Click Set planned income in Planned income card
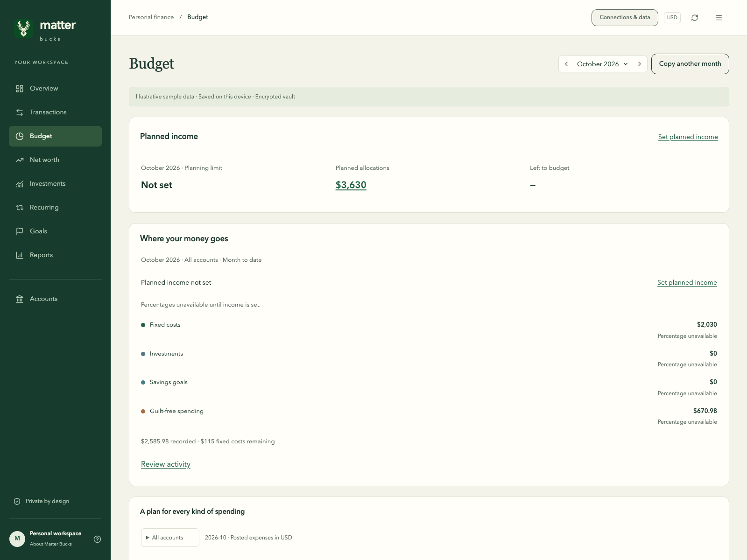Screen dimensions: 747x560 [x=688, y=137]
